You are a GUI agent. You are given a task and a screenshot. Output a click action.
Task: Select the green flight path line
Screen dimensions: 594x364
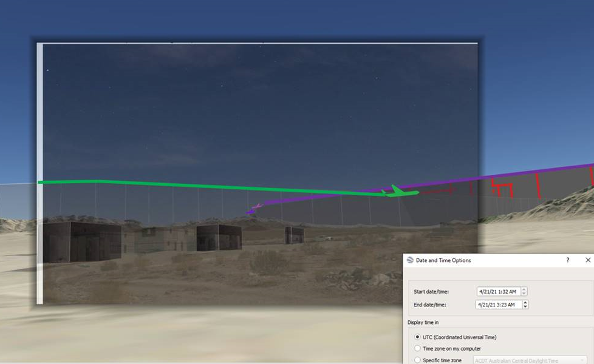coord(182,184)
